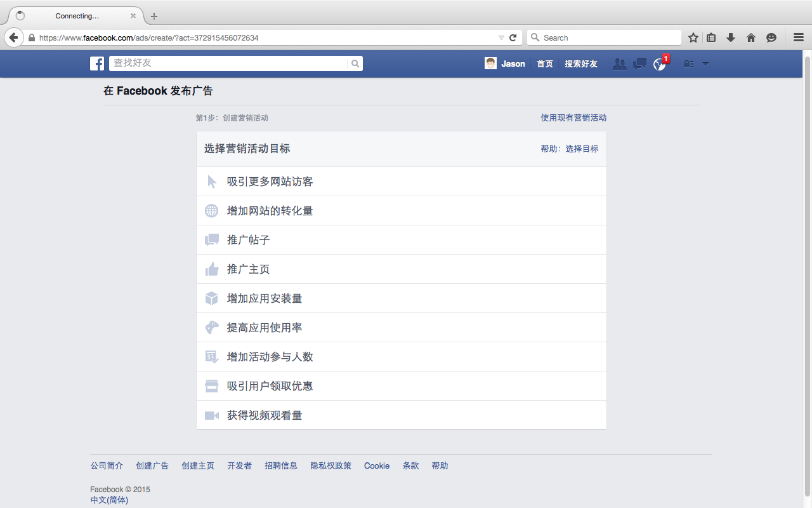Pick the 增加应用安装量 objective
This screenshot has height=508, width=812.
click(x=402, y=298)
